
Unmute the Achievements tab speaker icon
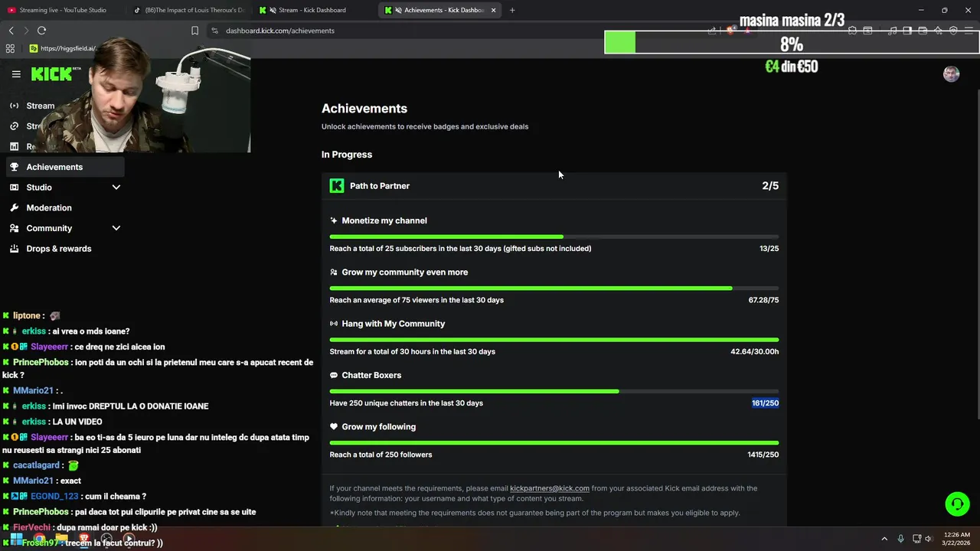tap(398, 10)
